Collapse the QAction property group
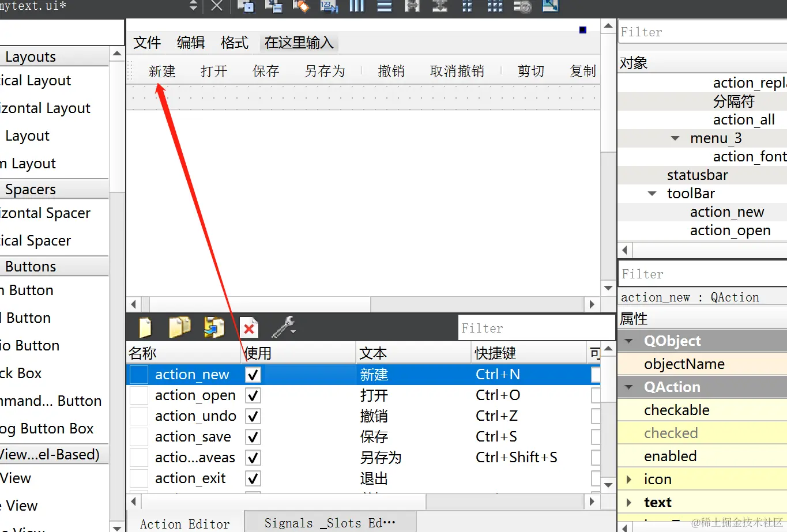This screenshot has height=532, width=787. pos(629,387)
